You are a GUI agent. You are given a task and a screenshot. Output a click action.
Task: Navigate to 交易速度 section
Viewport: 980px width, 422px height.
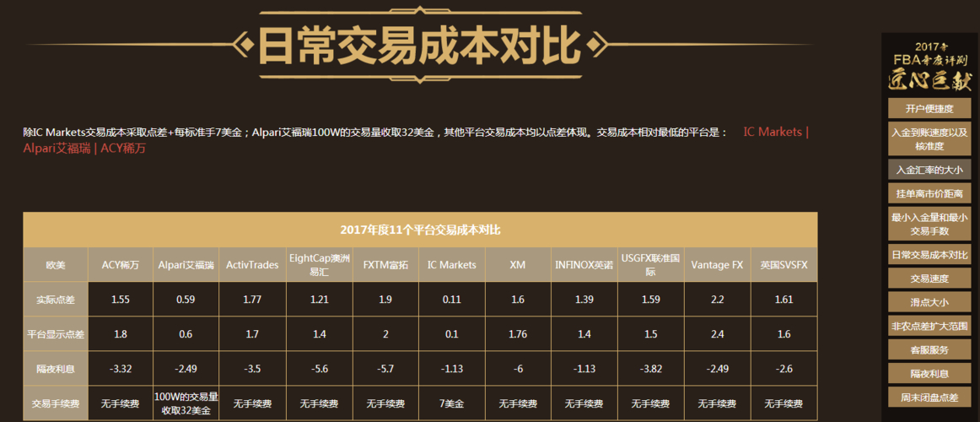[x=929, y=279]
